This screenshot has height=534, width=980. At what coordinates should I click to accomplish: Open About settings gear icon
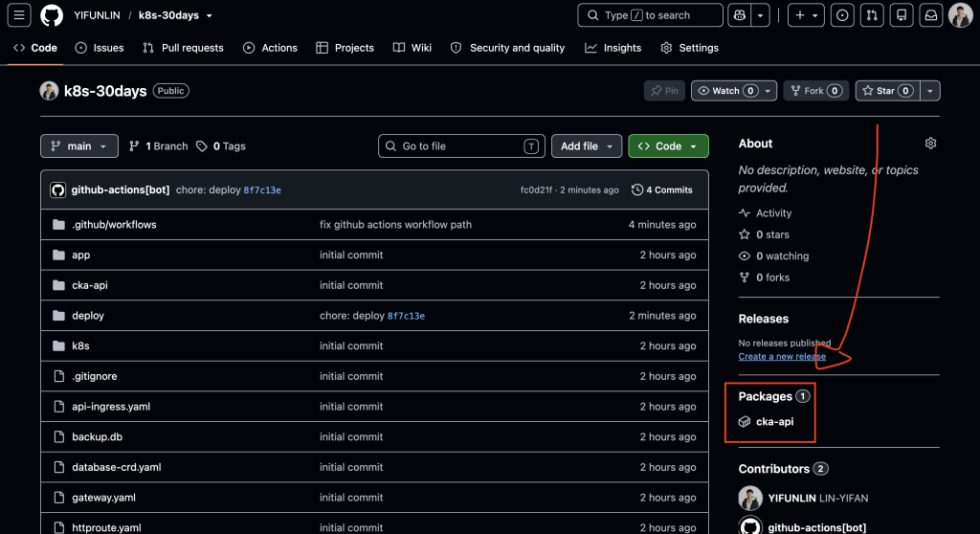930,144
